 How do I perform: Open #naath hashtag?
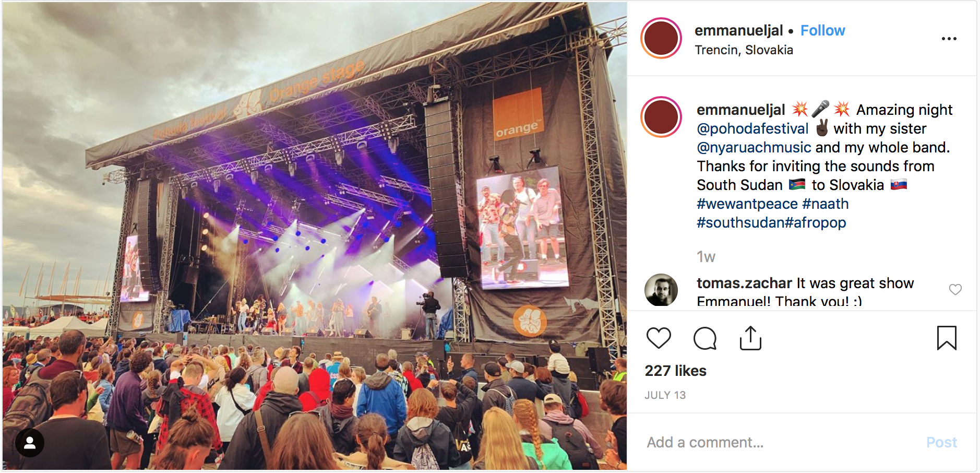point(826,204)
